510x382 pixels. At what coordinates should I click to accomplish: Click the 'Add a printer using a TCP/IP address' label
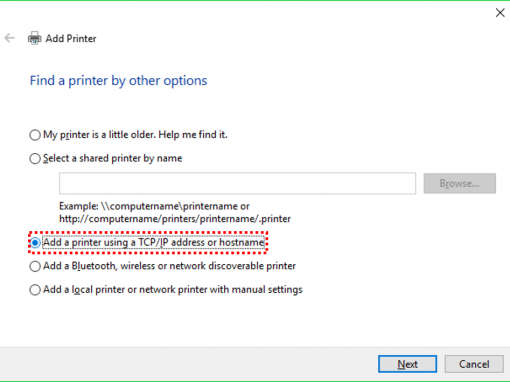click(154, 242)
